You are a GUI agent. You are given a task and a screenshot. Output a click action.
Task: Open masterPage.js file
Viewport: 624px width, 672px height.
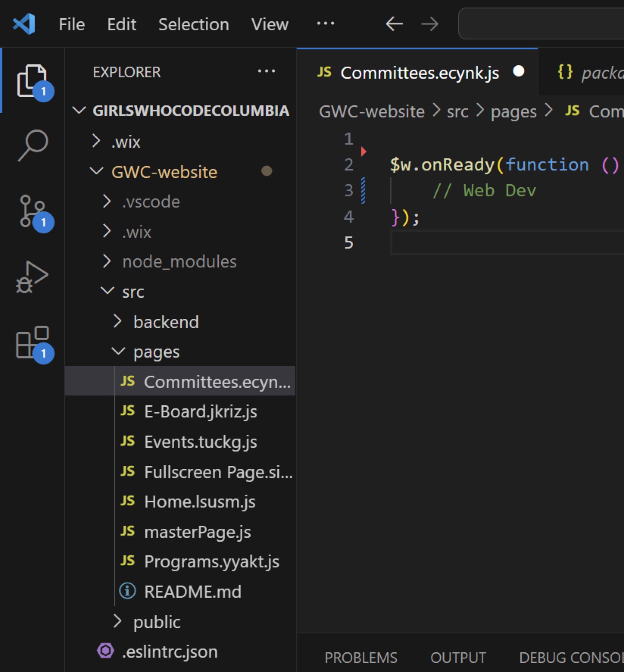point(181,532)
